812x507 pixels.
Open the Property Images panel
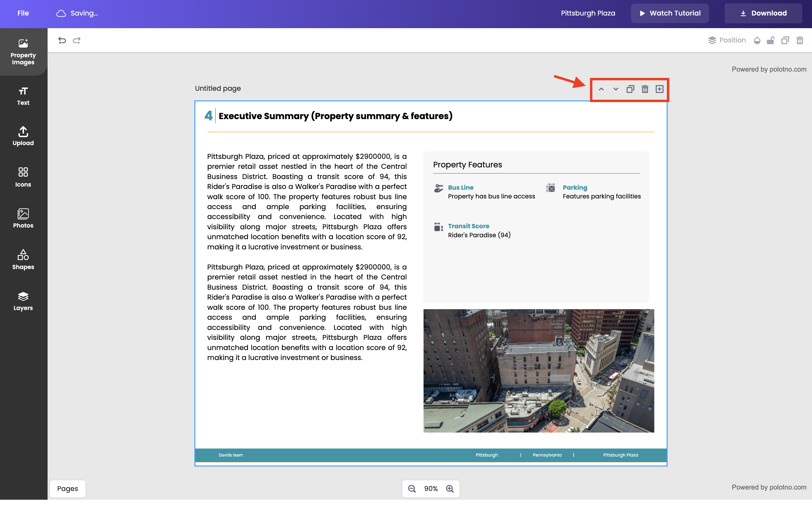[x=23, y=52]
